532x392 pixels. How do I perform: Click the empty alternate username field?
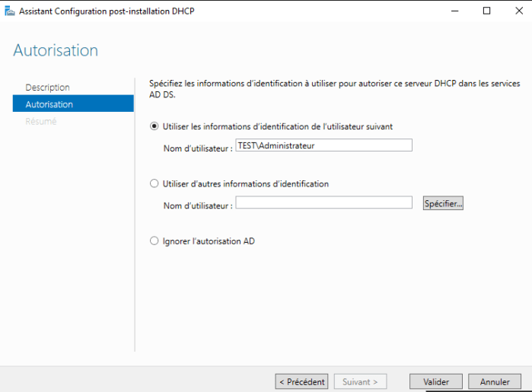tap(323, 202)
